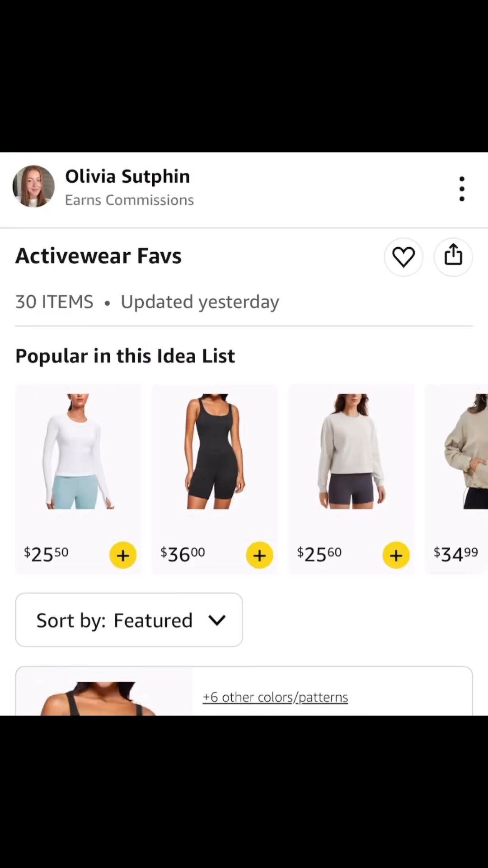
Task: Click the heart icon to favorite the list
Action: [404, 256]
